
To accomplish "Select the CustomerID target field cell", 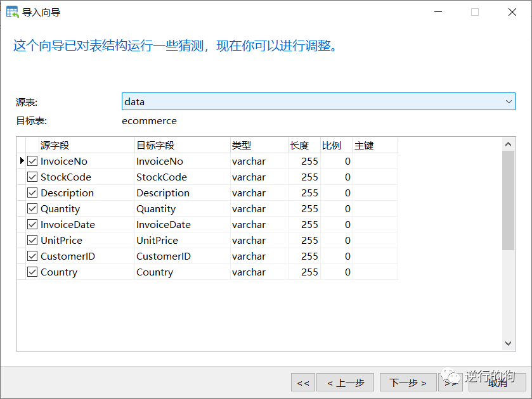I will [x=183, y=256].
